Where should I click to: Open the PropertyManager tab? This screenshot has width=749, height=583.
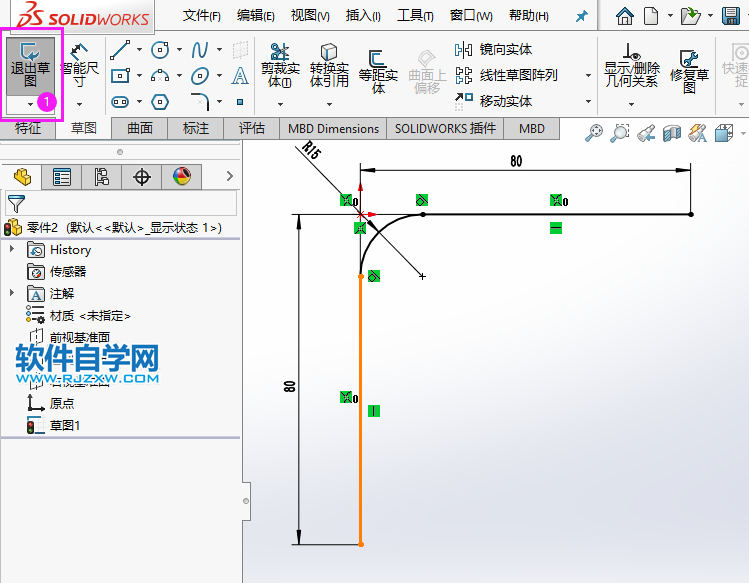tap(62, 177)
